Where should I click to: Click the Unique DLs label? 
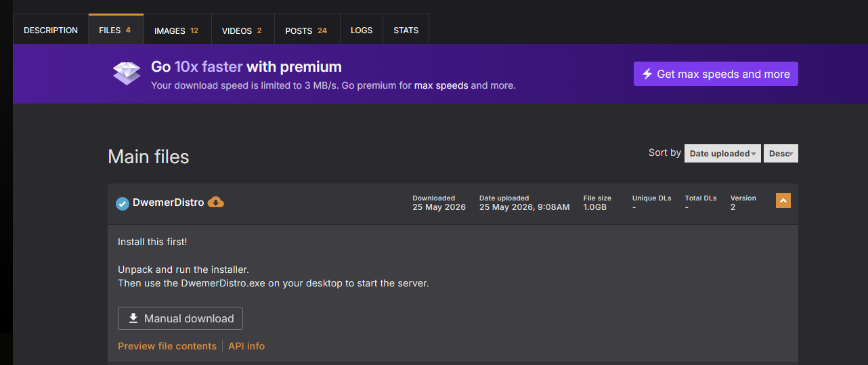pyautogui.click(x=652, y=198)
